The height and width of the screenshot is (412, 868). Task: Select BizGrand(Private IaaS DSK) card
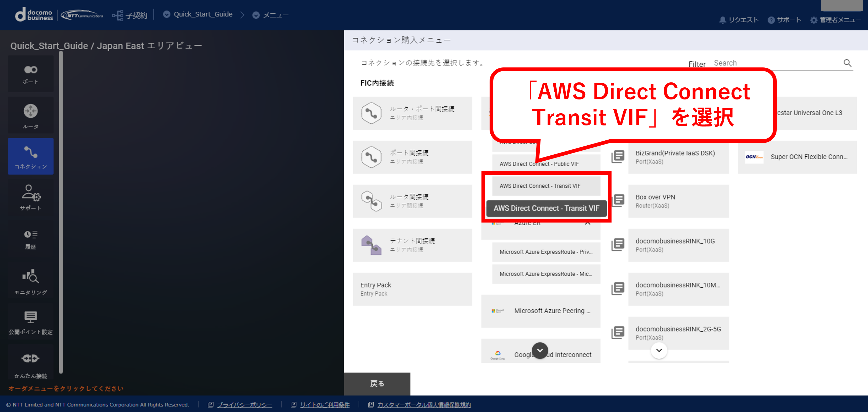[x=679, y=157]
